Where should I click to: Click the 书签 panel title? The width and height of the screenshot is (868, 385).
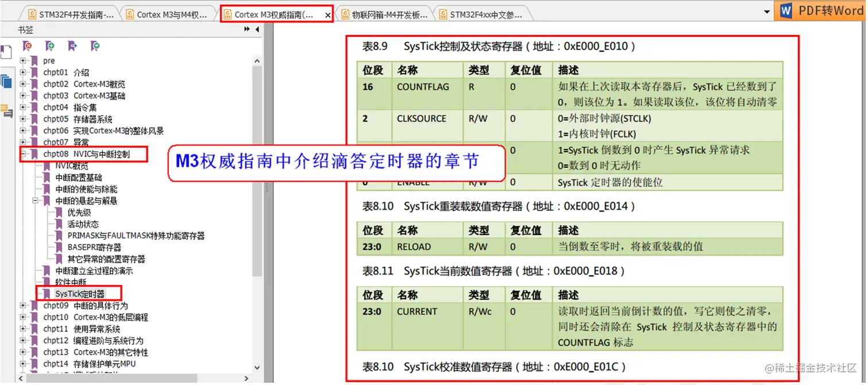coord(25,29)
